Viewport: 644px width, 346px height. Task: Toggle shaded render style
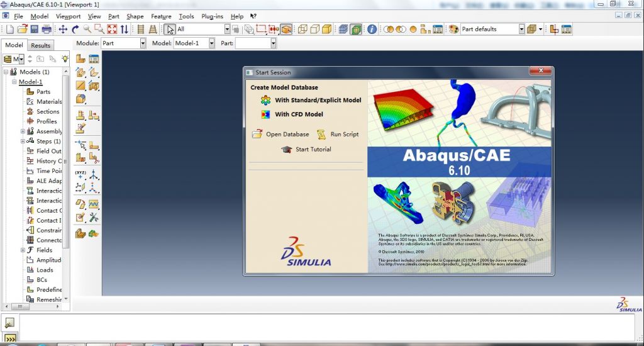coord(327,29)
